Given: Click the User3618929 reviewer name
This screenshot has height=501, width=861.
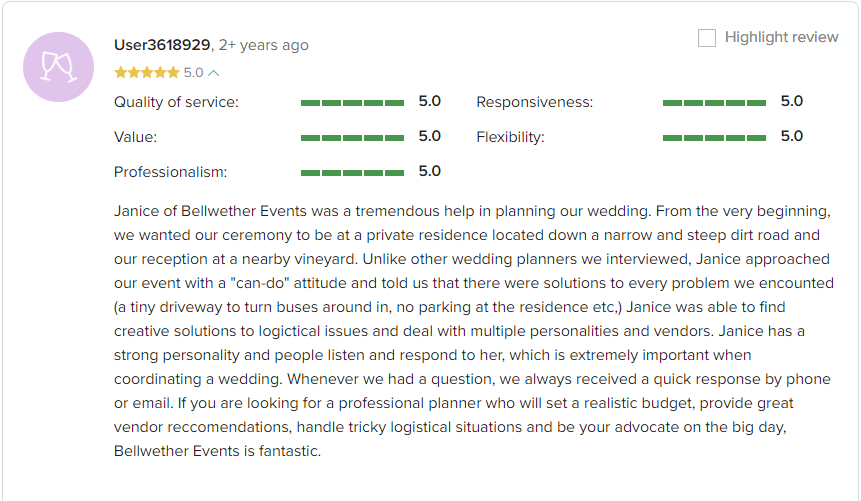Looking at the screenshot, I should pyautogui.click(x=162, y=45).
